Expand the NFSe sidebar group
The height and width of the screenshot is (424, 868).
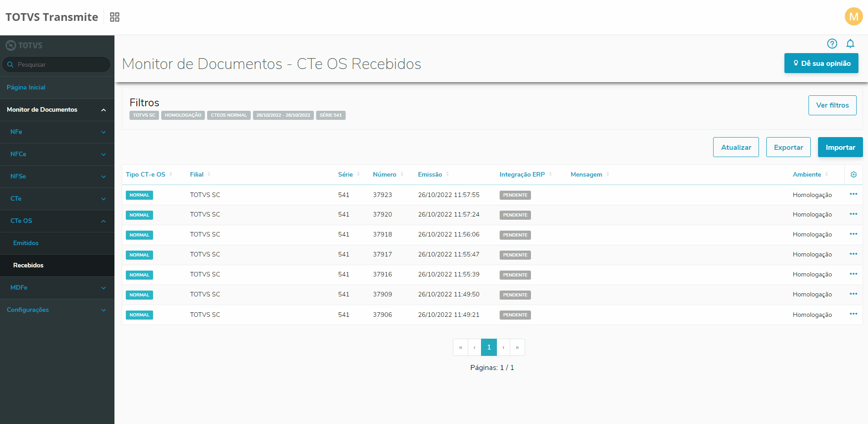click(57, 177)
